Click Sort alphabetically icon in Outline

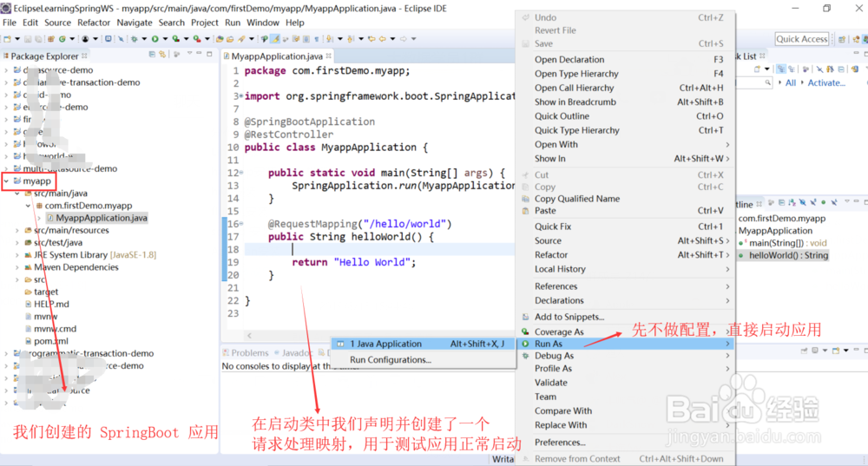click(x=792, y=203)
